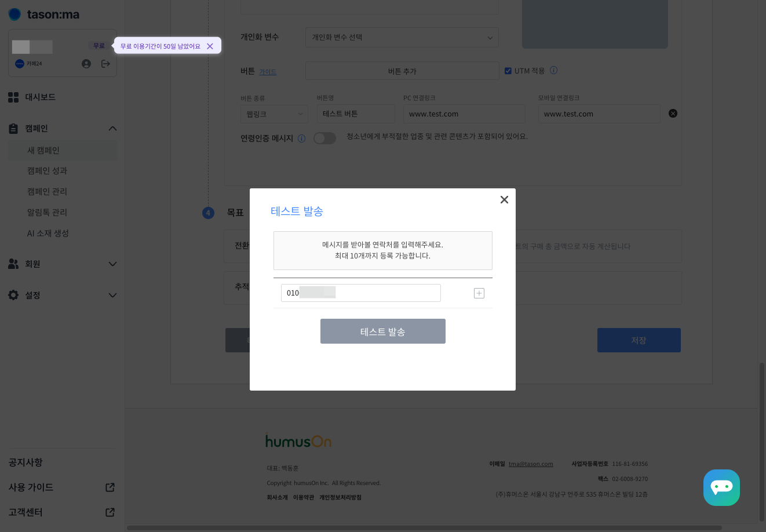This screenshot has width=766, height=532.
Task: Collapse the 캠페인 section
Action: point(112,129)
